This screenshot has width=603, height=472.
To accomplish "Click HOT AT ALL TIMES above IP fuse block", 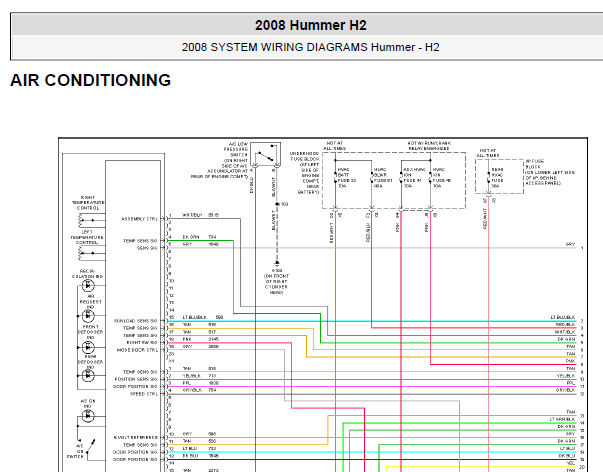I will pyautogui.click(x=488, y=153).
